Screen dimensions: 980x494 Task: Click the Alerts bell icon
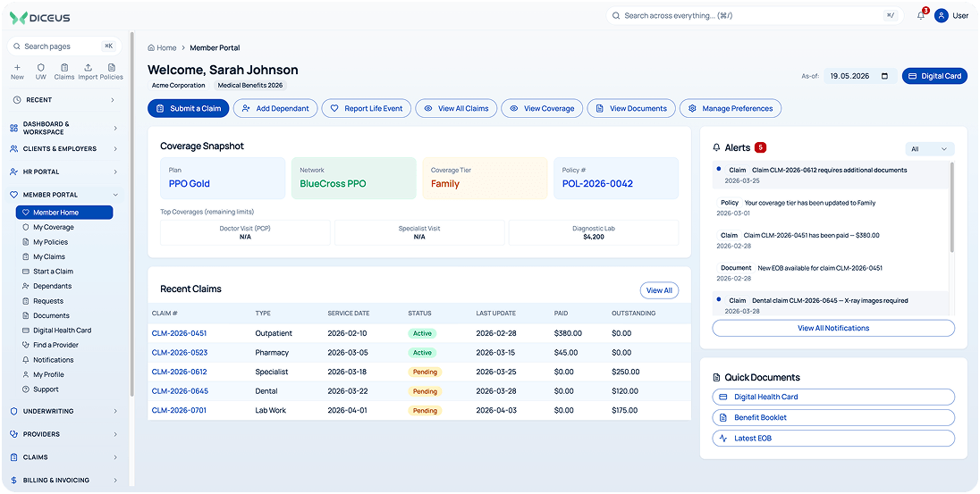coord(717,148)
